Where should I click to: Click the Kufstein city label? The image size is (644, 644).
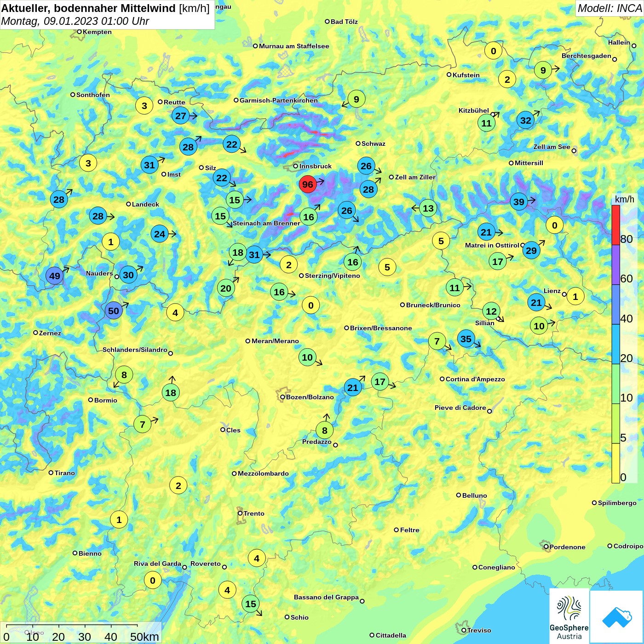click(x=466, y=75)
